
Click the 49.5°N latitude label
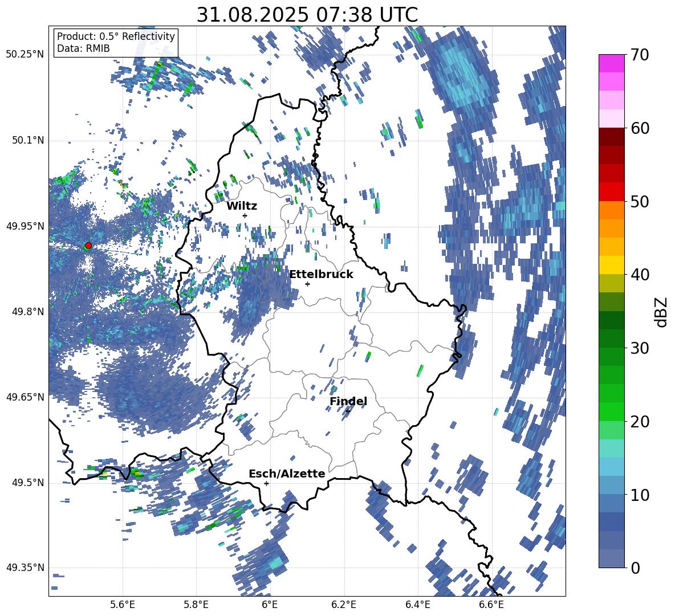28,483
